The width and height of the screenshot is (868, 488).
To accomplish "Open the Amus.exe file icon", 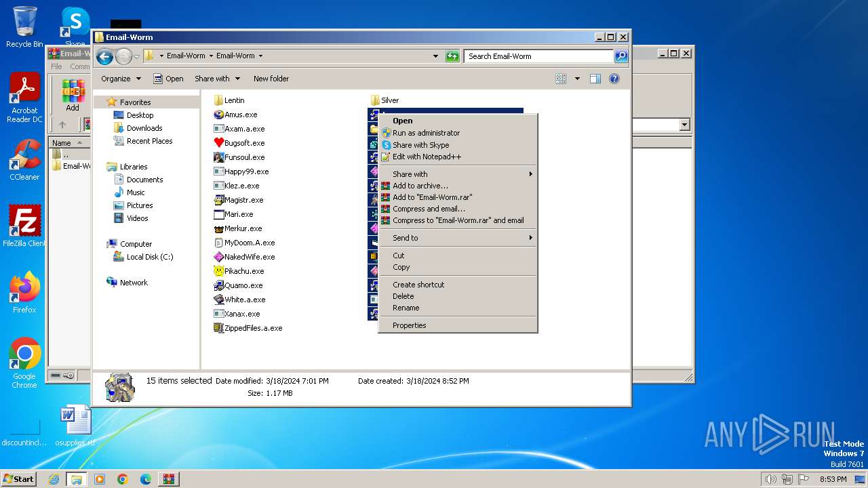I will (218, 115).
